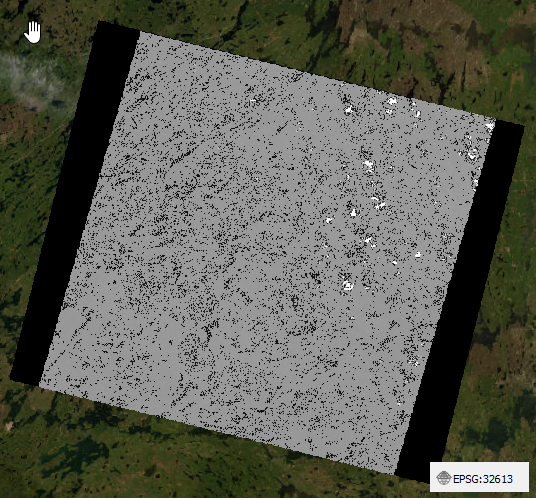
Task: Click the bright white patch near the raster's right edge
Action: 490,127
